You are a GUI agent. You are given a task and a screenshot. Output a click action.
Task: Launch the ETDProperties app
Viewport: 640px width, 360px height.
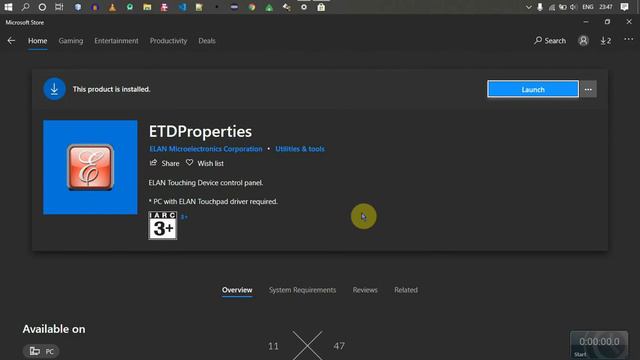coord(533,89)
